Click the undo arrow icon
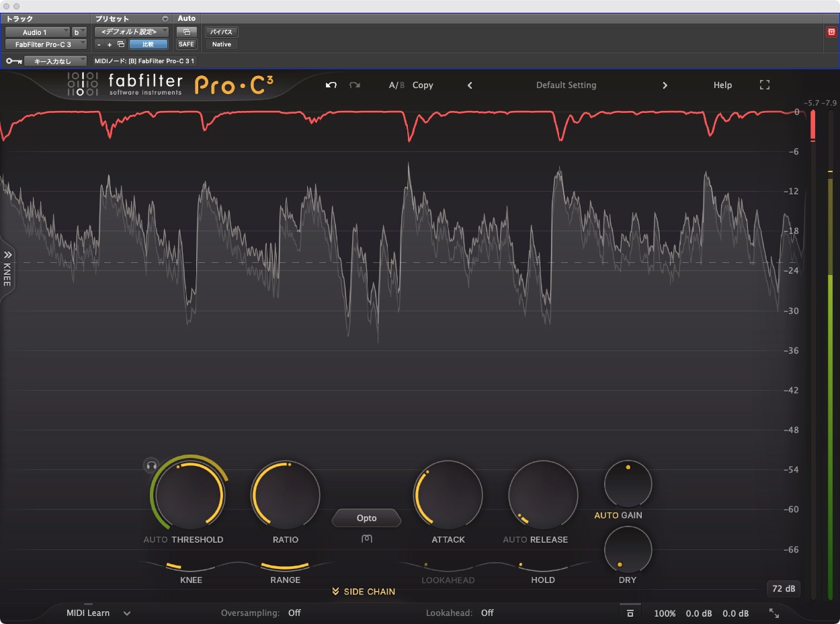Viewport: 840px width, 624px height. [x=331, y=85]
